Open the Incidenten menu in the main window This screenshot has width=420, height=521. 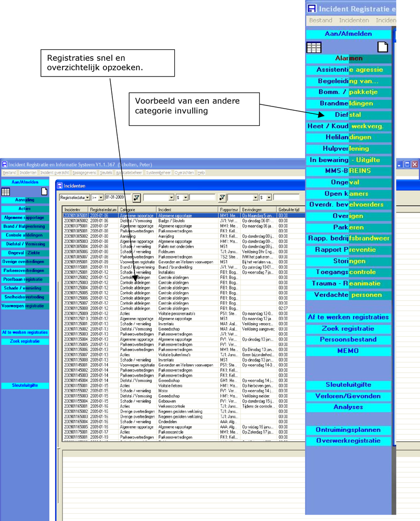(28, 173)
